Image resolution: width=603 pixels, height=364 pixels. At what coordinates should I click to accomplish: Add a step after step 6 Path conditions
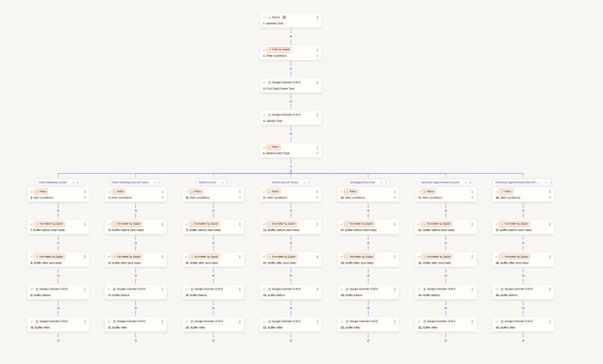click(x=58, y=211)
